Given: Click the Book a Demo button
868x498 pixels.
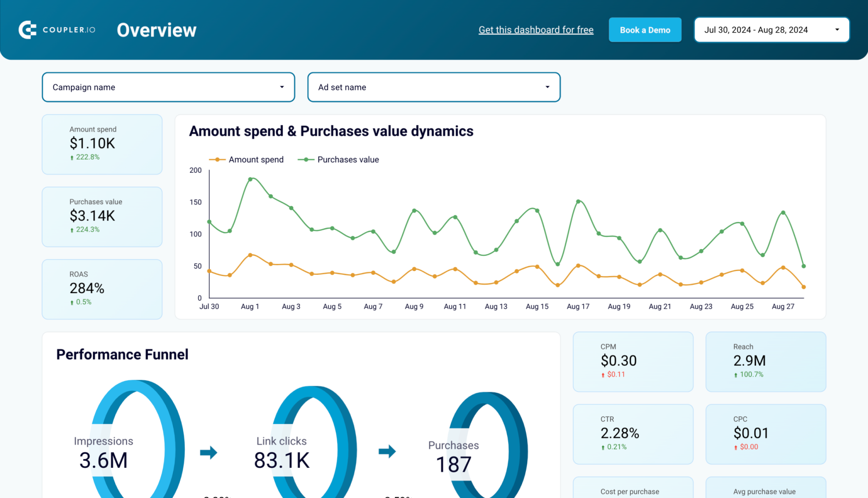Looking at the screenshot, I should tap(645, 30).
